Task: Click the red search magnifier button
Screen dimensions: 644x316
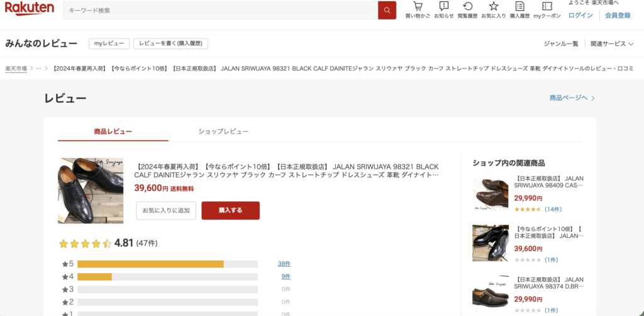Action: click(387, 10)
